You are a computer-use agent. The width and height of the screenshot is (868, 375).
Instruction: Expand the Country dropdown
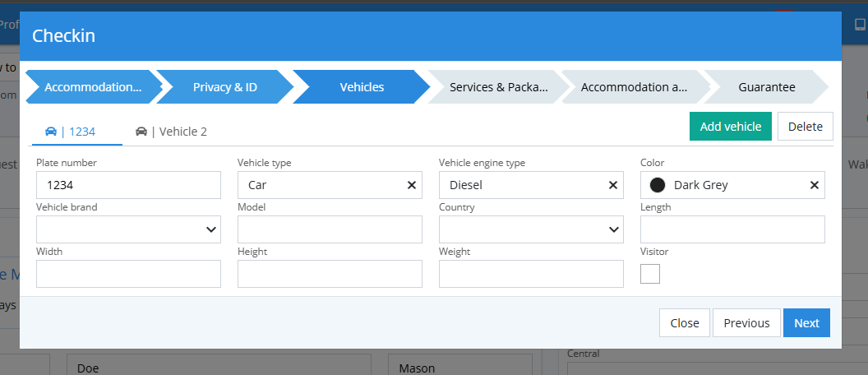point(613,229)
